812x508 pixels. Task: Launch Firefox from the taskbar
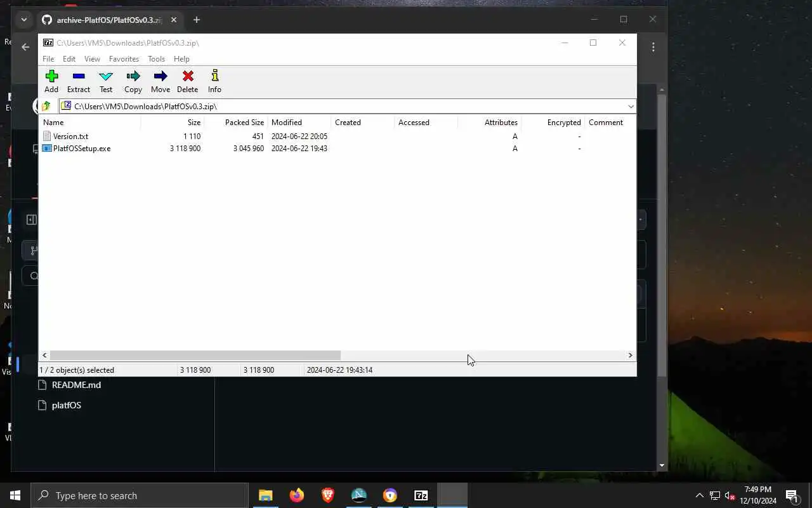297,495
